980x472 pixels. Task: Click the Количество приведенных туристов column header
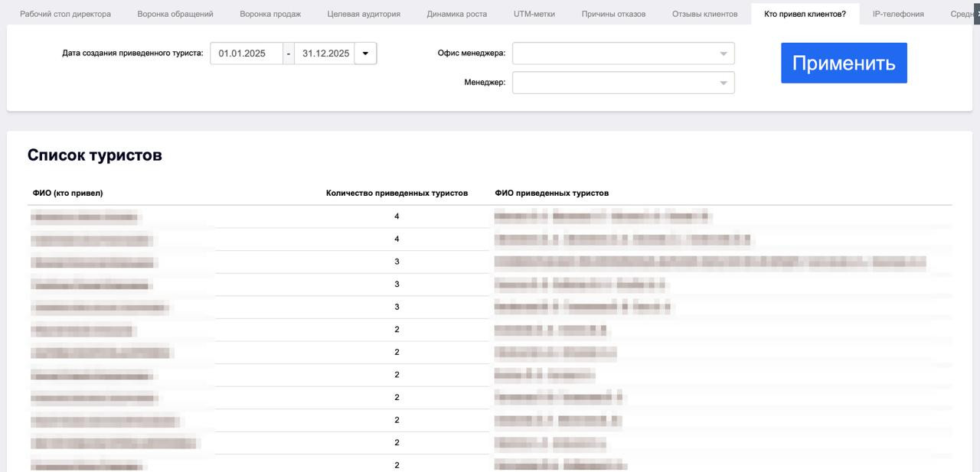click(x=397, y=193)
